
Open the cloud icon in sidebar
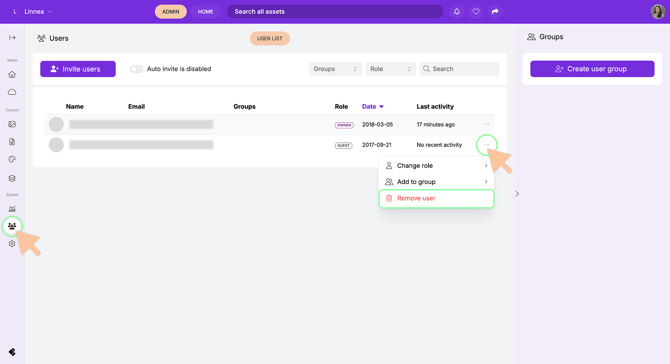pyautogui.click(x=12, y=92)
